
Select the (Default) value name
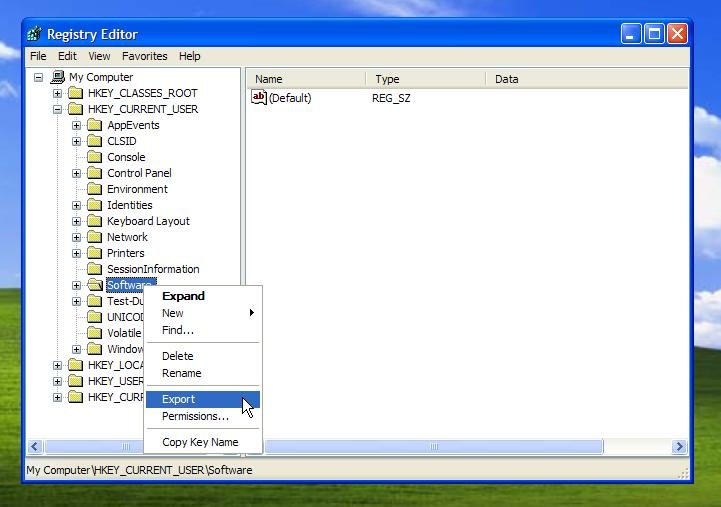tap(290, 98)
